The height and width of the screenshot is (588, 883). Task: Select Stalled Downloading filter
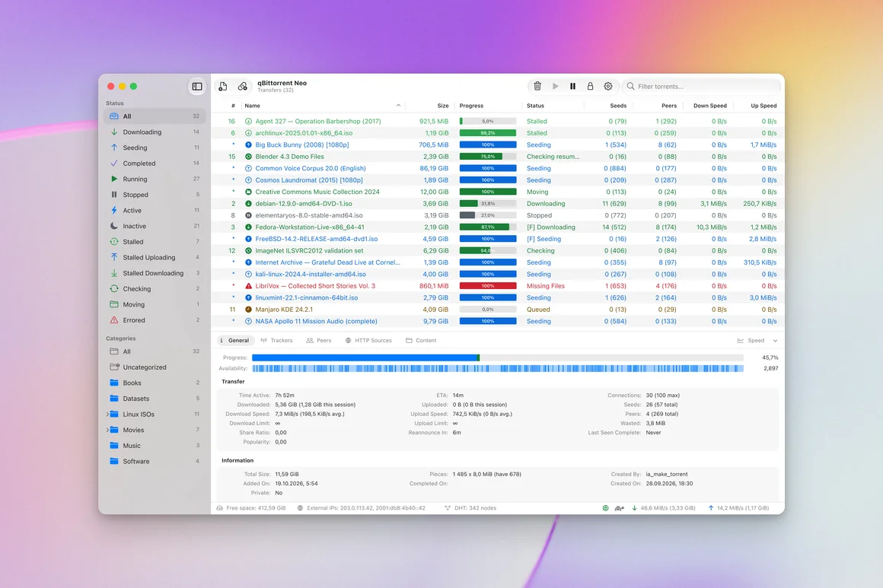[x=155, y=274]
